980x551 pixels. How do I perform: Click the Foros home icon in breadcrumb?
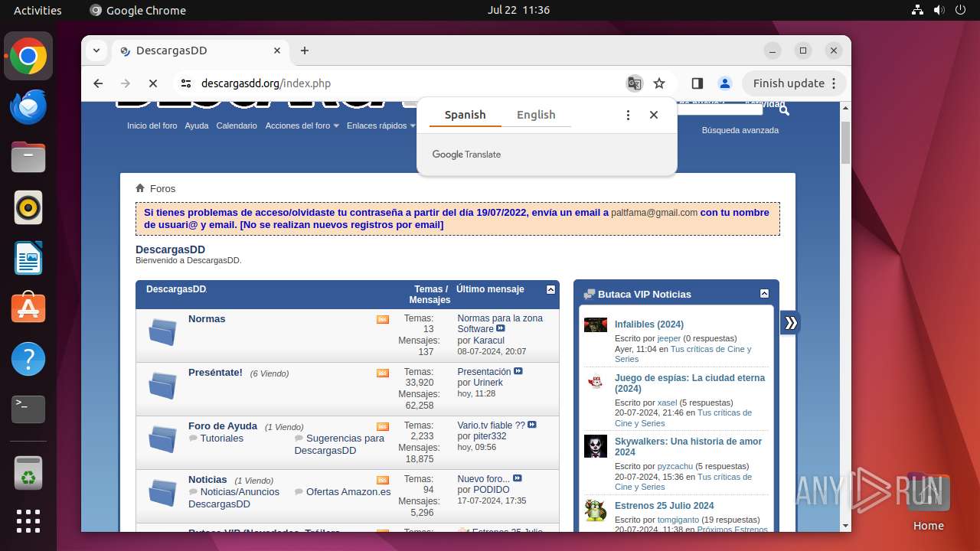[140, 188]
